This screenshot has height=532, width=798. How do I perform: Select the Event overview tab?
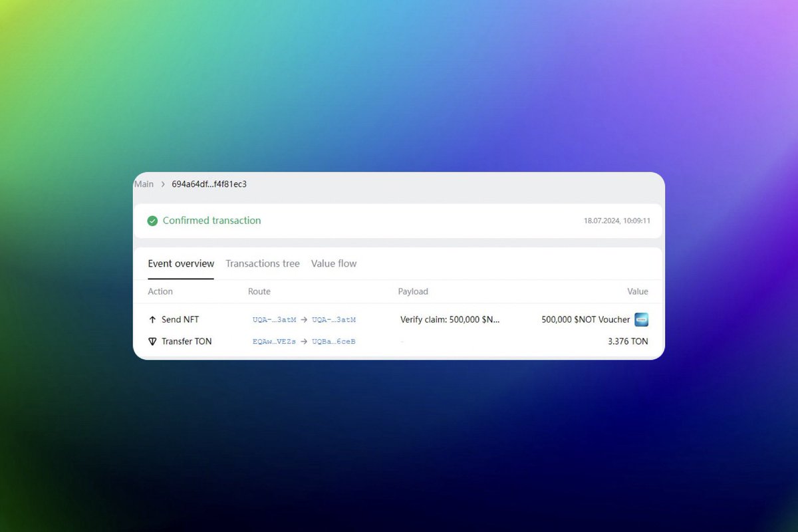(x=181, y=264)
